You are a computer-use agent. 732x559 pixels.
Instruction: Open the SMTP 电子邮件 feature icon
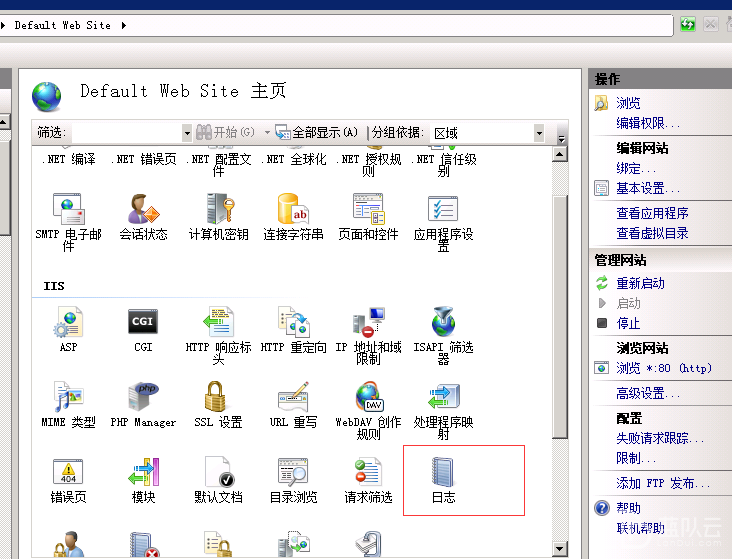[x=68, y=209]
